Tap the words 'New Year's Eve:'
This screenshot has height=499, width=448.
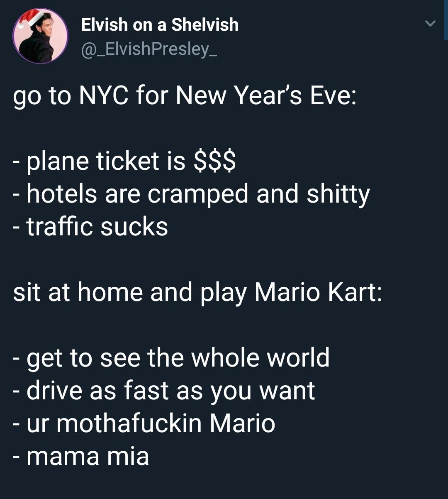click(x=265, y=95)
